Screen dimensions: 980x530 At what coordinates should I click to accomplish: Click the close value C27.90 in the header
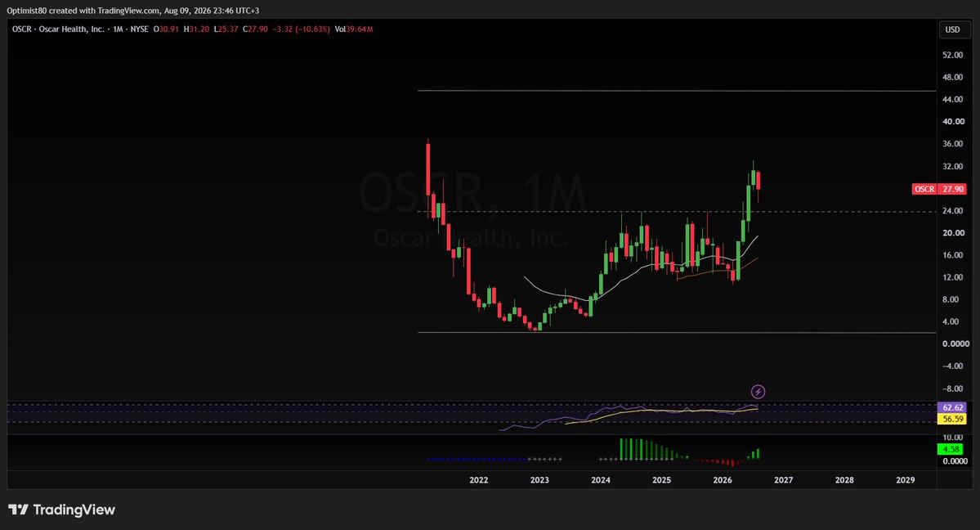(x=256, y=29)
